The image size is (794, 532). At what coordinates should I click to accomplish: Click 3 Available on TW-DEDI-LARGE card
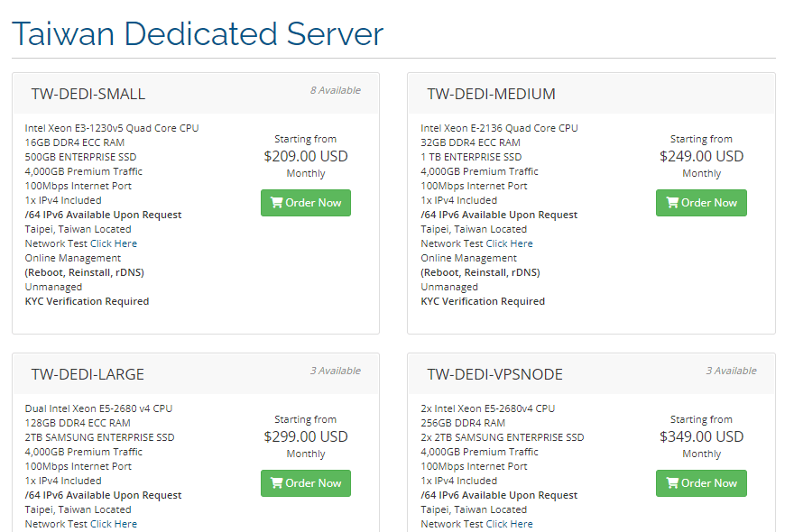336,371
